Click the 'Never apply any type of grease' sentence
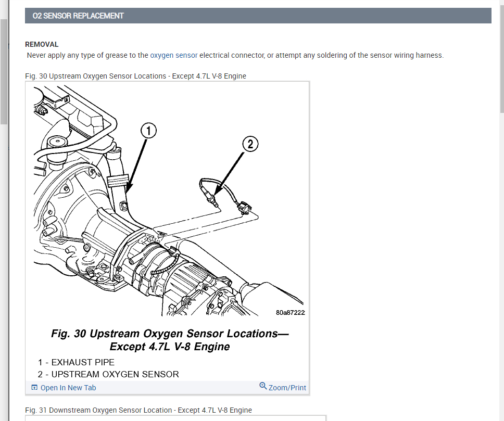 [x=235, y=55]
